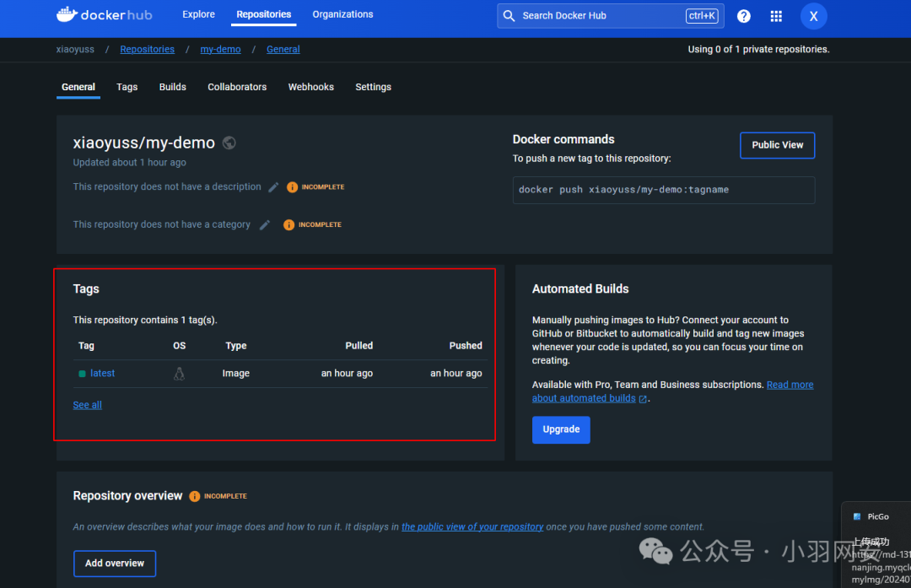Click the xiaoyuss/my-demo repository title
This screenshot has height=588, width=911.
pyautogui.click(x=143, y=143)
